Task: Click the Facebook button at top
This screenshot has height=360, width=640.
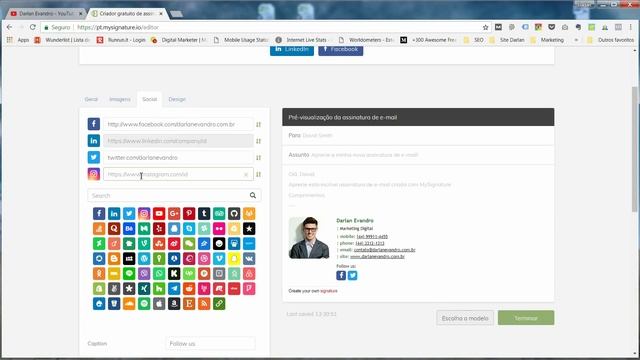Action: (341, 50)
